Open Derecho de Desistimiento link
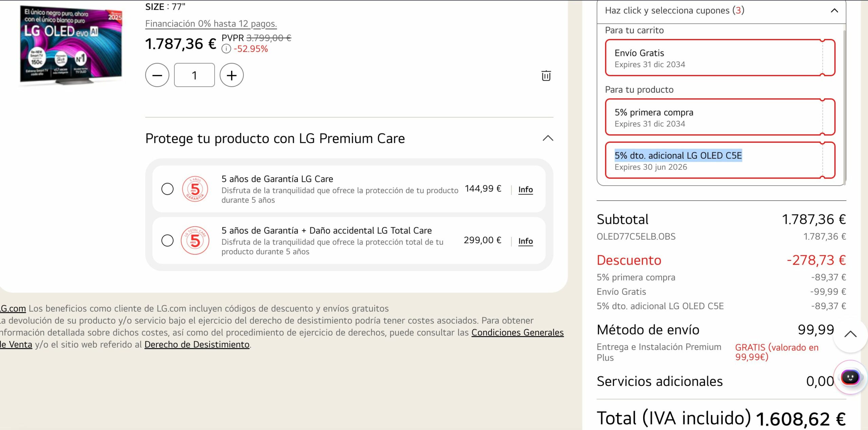 pos(197,345)
